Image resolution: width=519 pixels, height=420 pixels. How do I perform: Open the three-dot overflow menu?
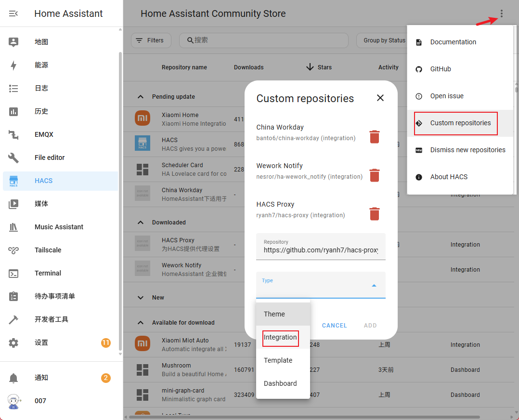[501, 14]
